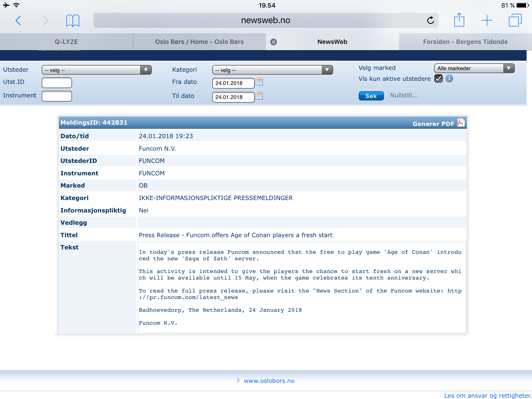
Task: Open the share sheet icon
Action: pyautogui.click(x=459, y=20)
